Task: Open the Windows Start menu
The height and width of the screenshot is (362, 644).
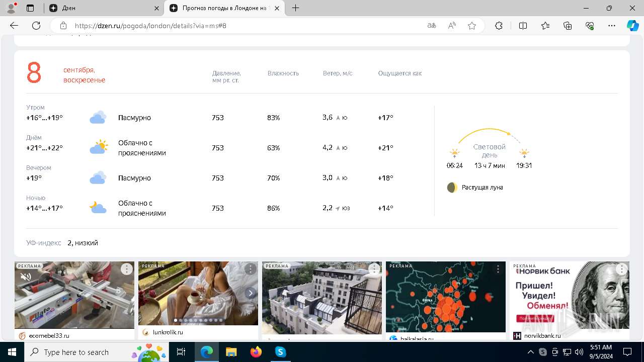Action: click(12, 352)
